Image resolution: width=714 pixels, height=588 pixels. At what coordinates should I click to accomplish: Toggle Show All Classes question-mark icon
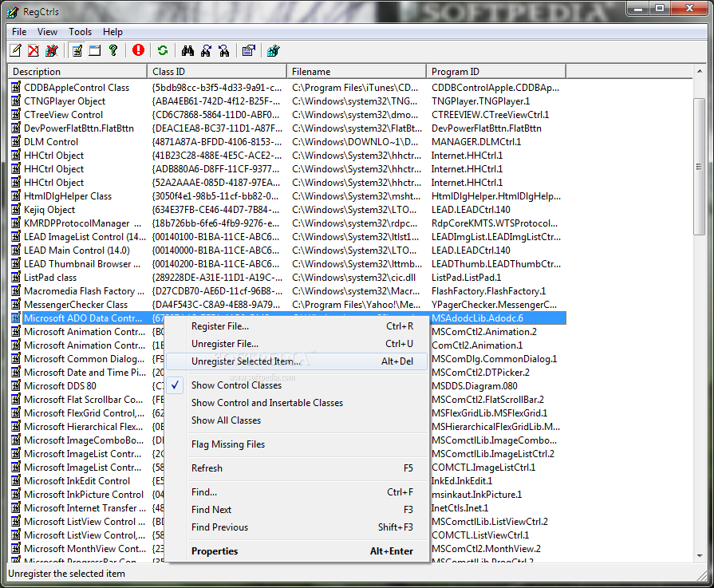pos(113,50)
